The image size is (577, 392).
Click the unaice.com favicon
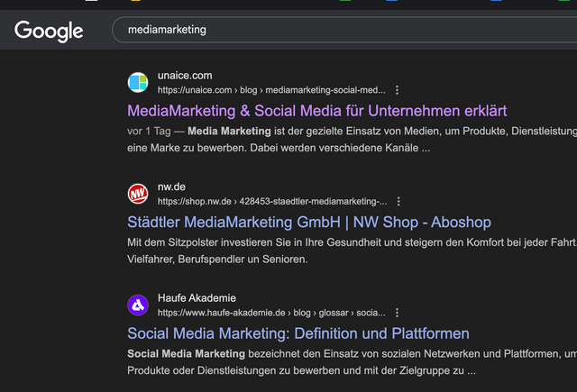click(138, 83)
